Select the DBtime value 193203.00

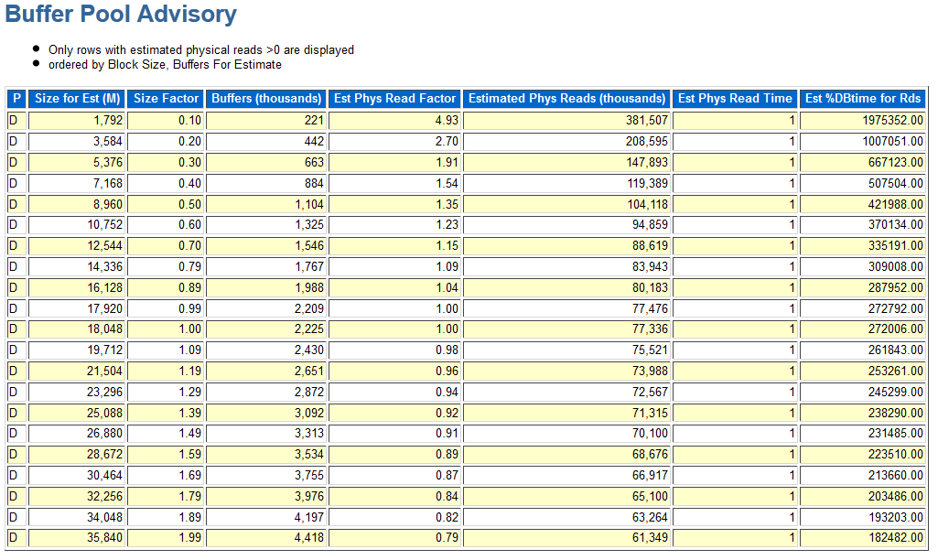click(863, 516)
